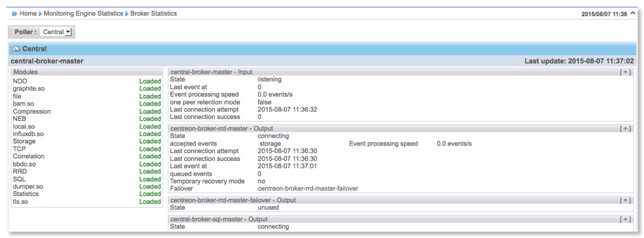Click 2015-08-07 11:37:01 last event value
The height and width of the screenshot is (238, 644).
click(x=287, y=166)
